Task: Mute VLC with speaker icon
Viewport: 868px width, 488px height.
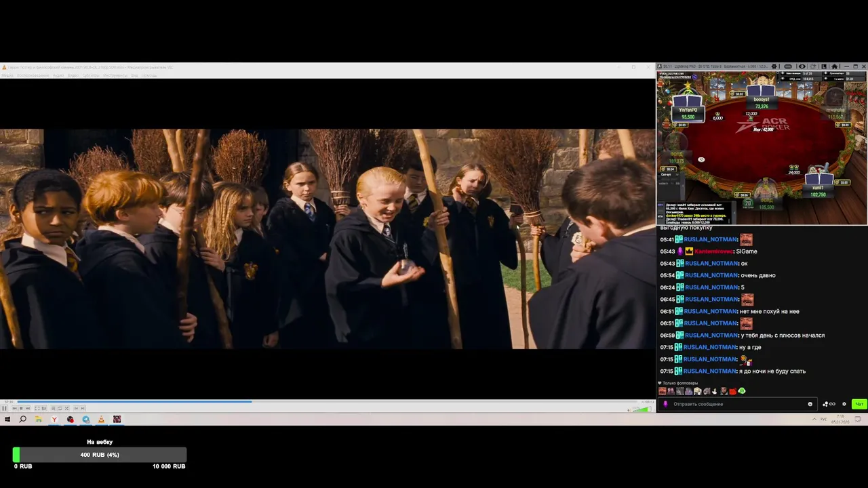Action: [629, 409]
